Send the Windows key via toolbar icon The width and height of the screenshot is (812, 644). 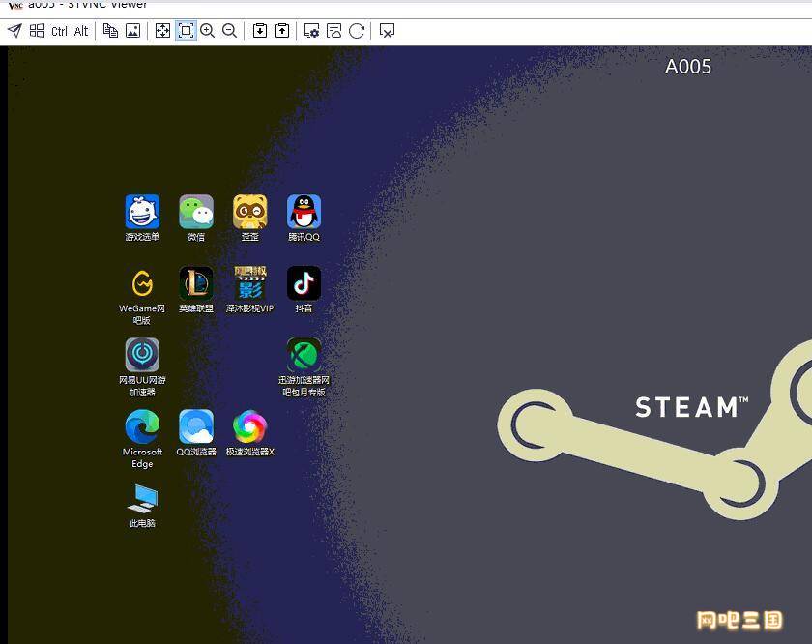(37, 31)
